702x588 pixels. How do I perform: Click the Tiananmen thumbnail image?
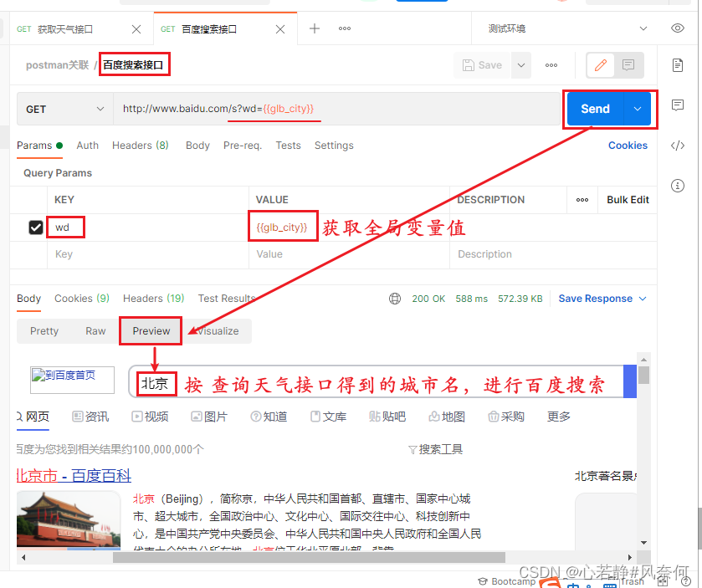[x=69, y=520]
